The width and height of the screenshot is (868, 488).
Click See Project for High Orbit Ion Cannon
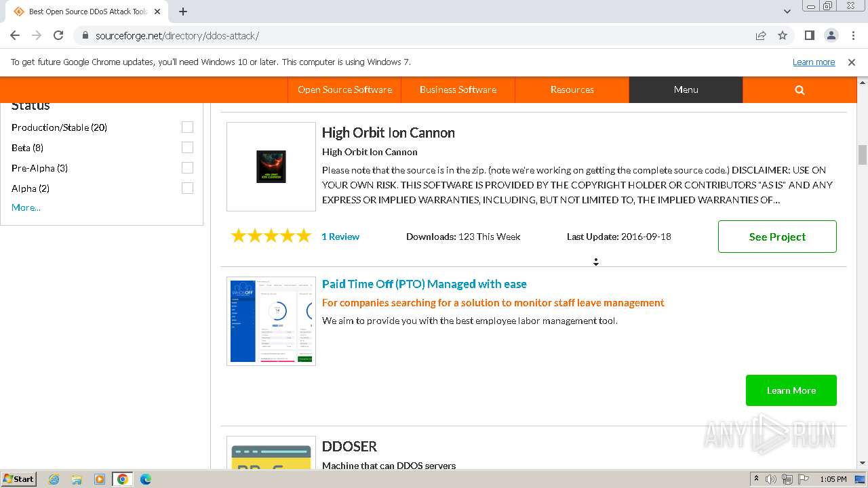pos(777,237)
